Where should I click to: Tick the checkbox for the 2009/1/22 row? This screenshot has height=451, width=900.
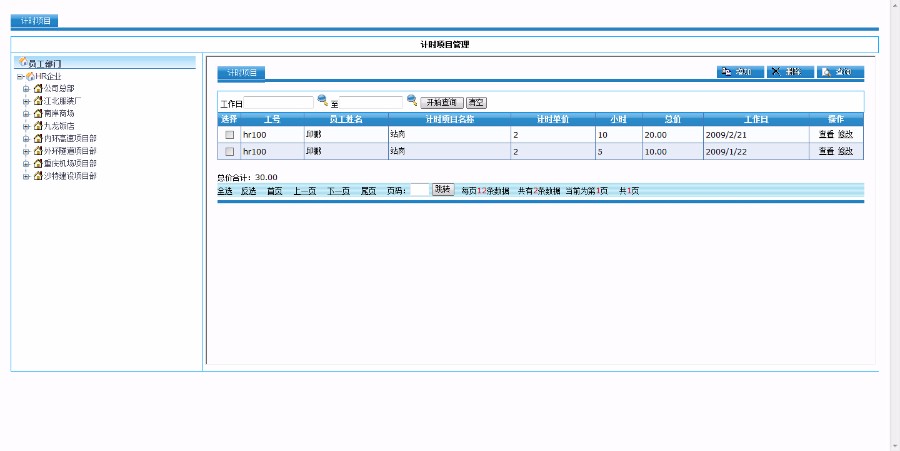point(230,151)
